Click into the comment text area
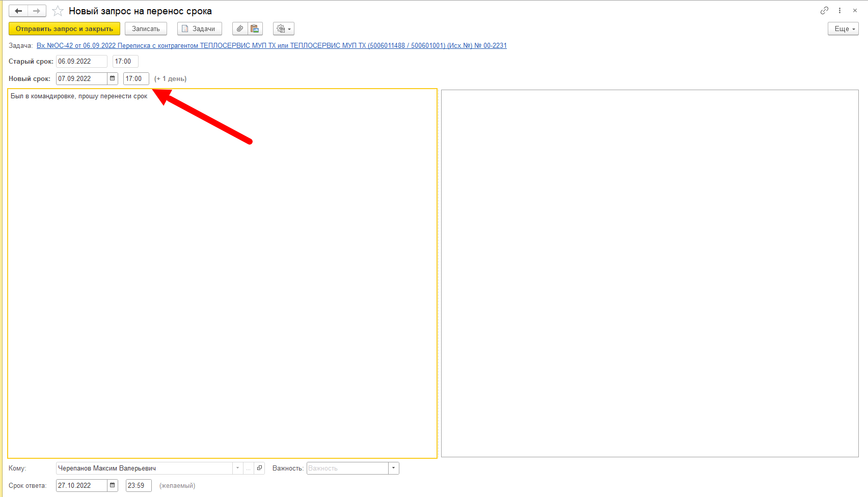This screenshot has height=497, width=868. pos(222,273)
